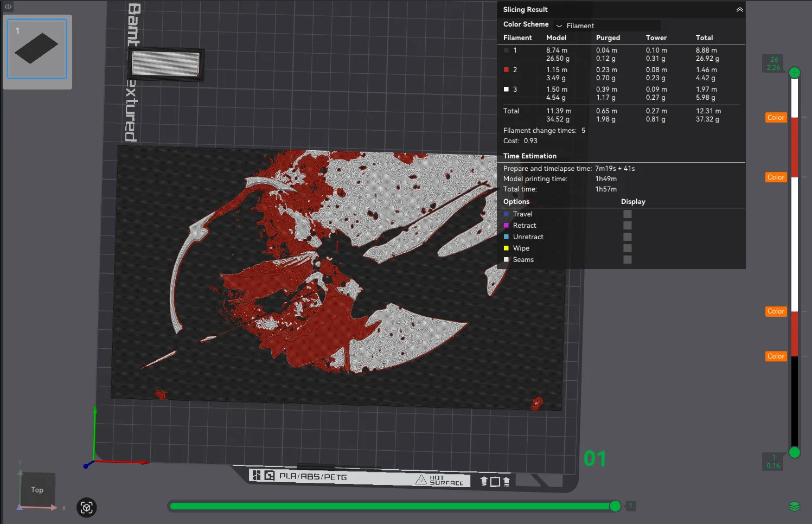Toggle the Travel display checkbox
812x524 pixels.
[x=628, y=214]
